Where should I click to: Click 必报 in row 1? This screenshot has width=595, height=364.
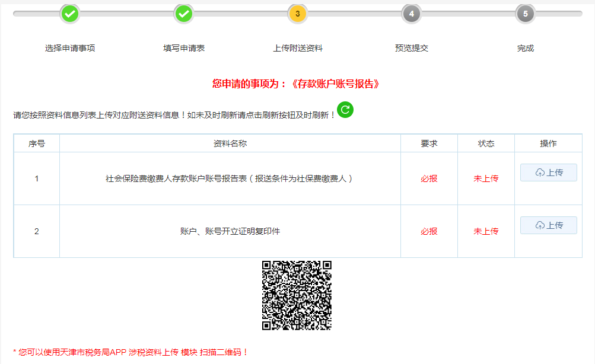coord(429,178)
